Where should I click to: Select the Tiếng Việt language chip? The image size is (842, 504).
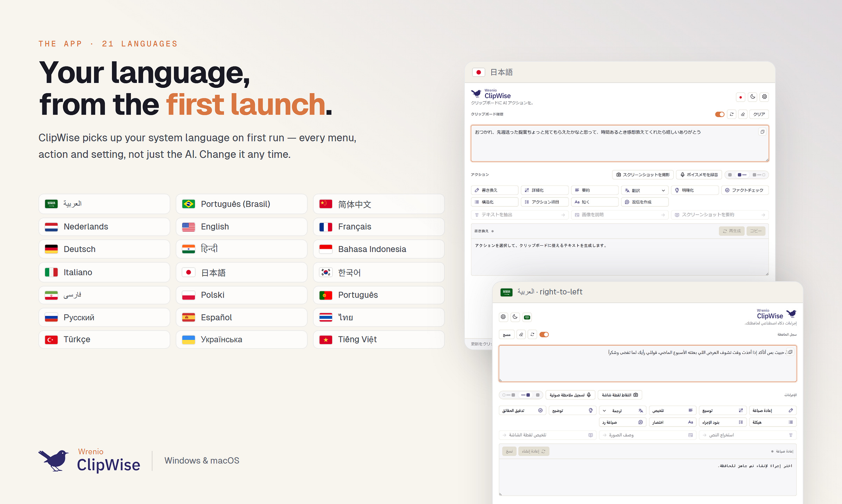coord(379,339)
